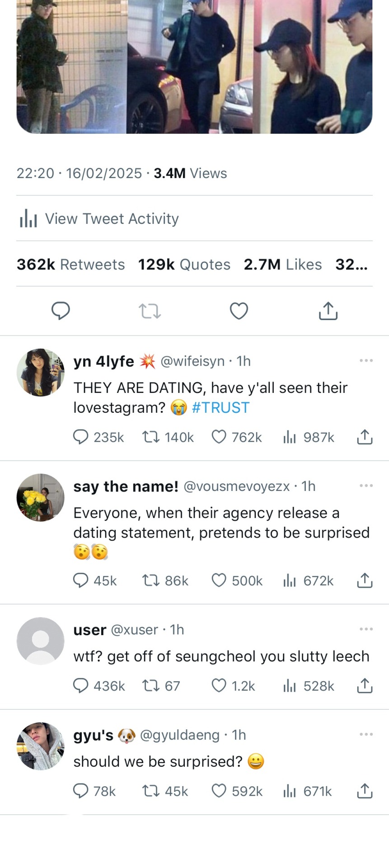Screen dimensions: 389x868
Task: Reply to yn 4lyfe's comment
Action: [x=81, y=437]
